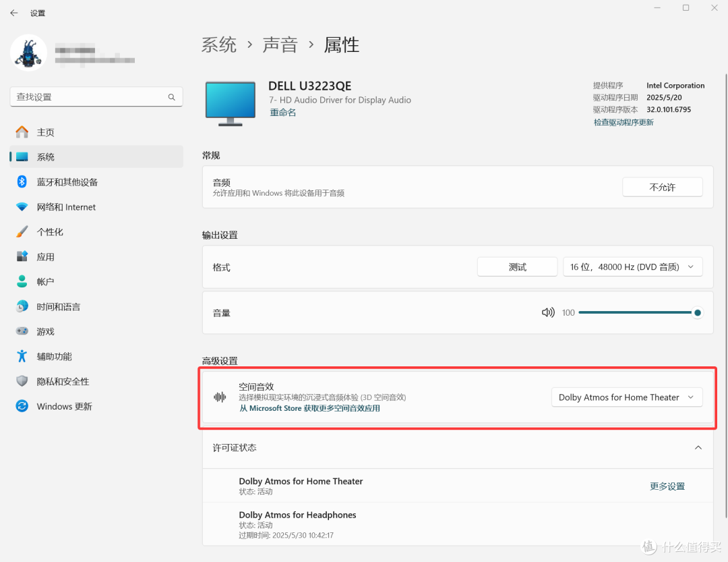Image resolution: width=728 pixels, height=562 pixels.
Task: Open the Dolby Atmos for Home Theater dropdown
Action: click(x=627, y=397)
